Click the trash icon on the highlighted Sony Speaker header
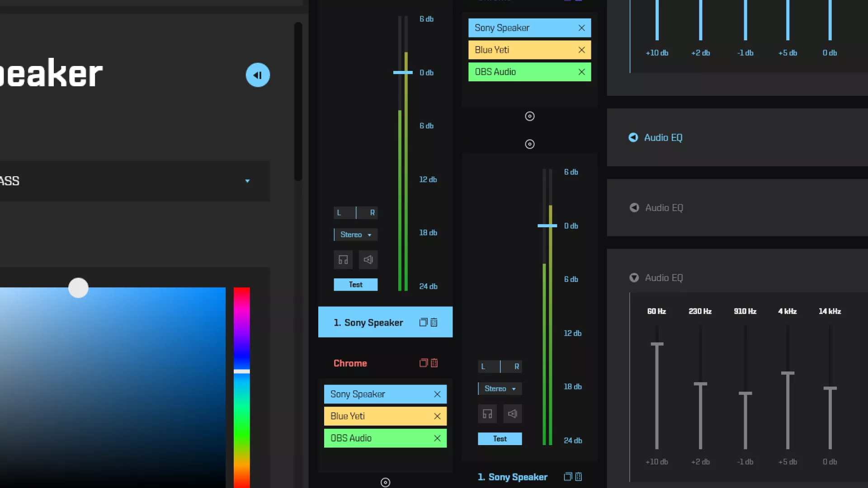This screenshot has width=868, height=488. (434, 323)
